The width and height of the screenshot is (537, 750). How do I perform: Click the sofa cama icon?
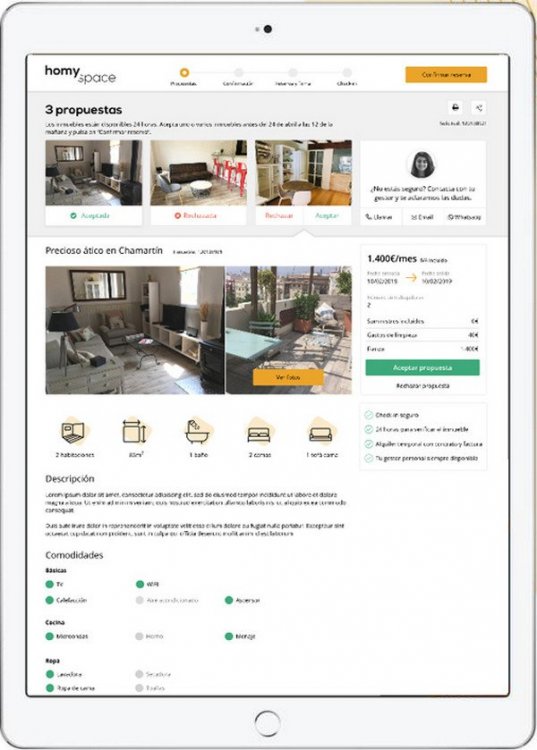click(321, 431)
